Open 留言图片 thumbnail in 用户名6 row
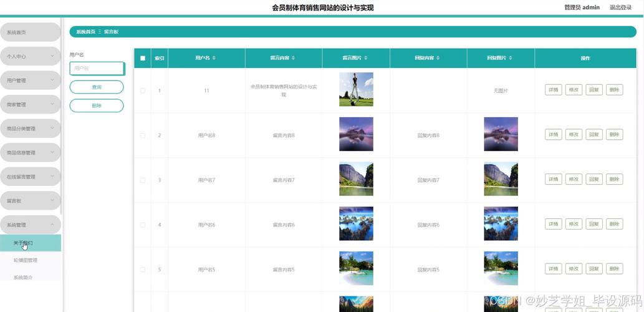Screen dimensions: 644x312 pyautogui.click(x=356, y=223)
